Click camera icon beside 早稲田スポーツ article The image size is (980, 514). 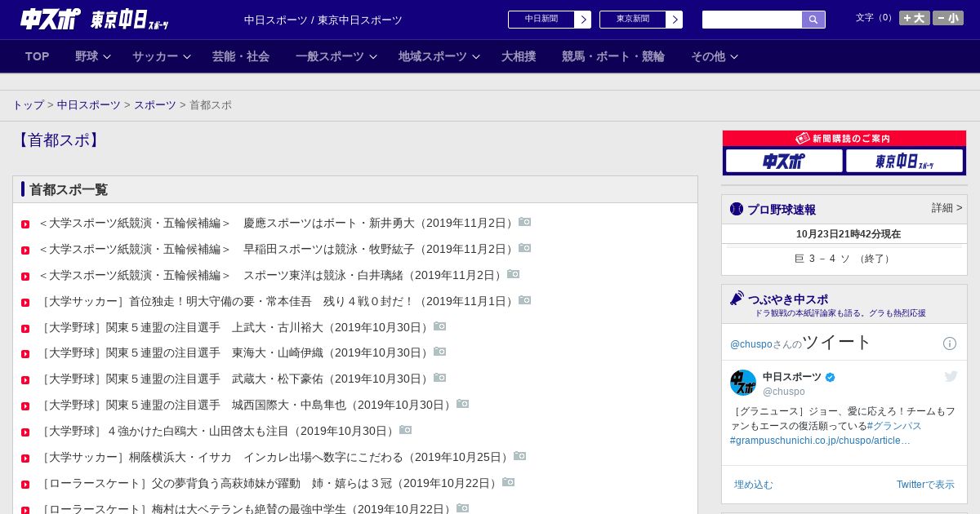pos(525,248)
